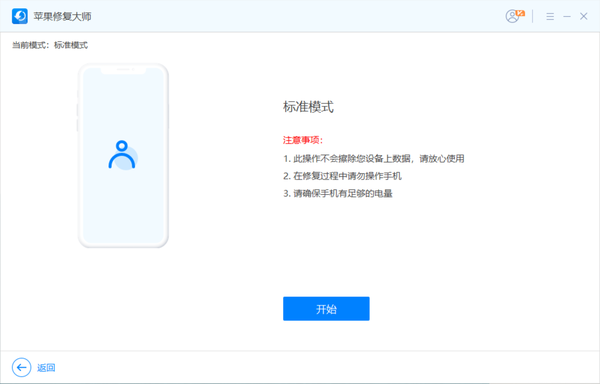Select the note about not erasing device data
The width and height of the screenshot is (600, 384).
pos(374,158)
